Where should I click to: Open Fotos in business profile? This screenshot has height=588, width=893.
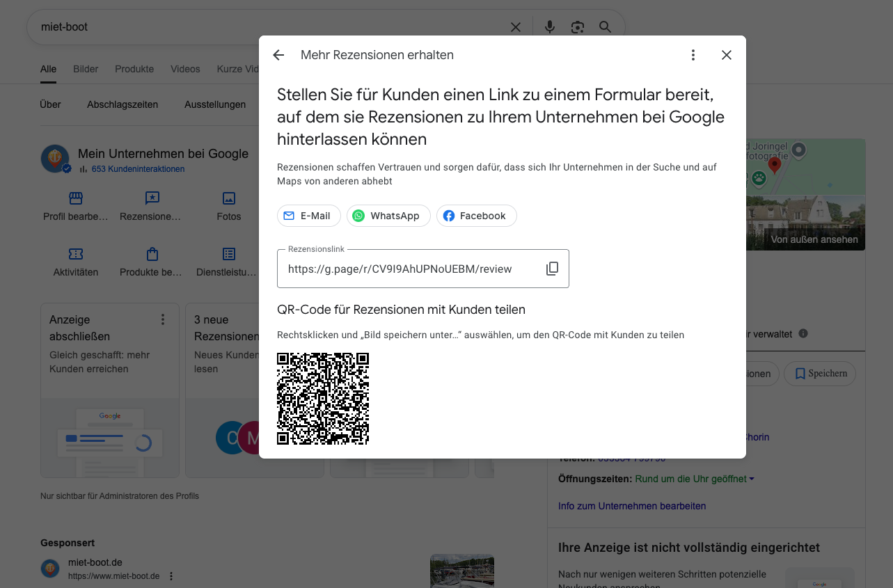[x=228, y=206]
